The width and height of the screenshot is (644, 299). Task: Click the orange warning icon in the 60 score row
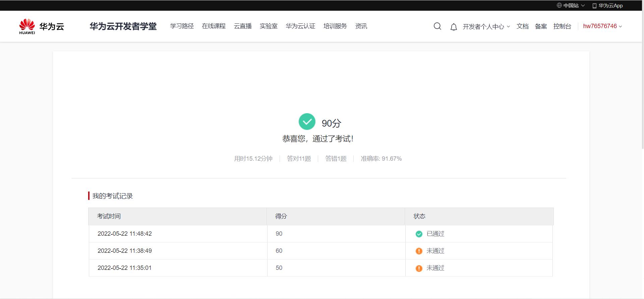tap(419, 251)
